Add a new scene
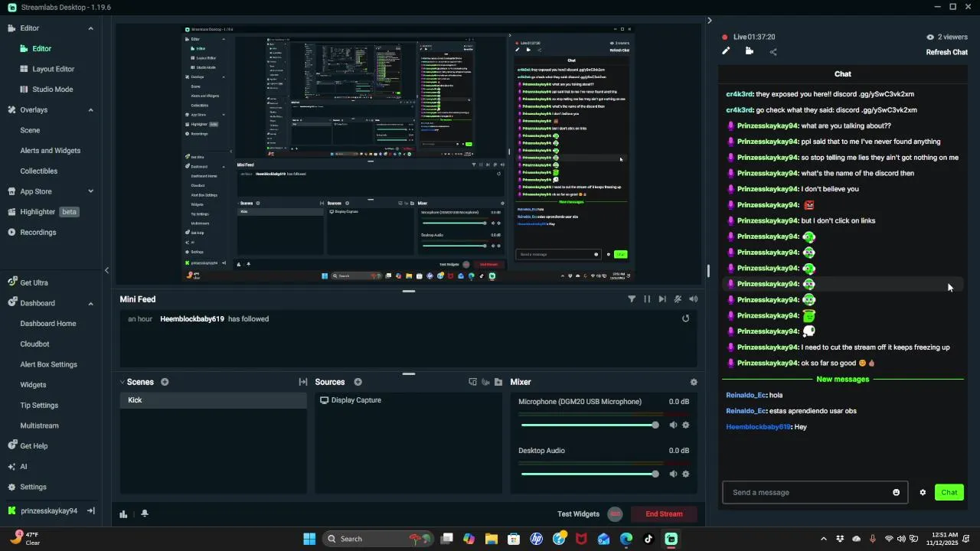Image resolution: width=980 pixels, height=551 pixels. click(165, 382)
